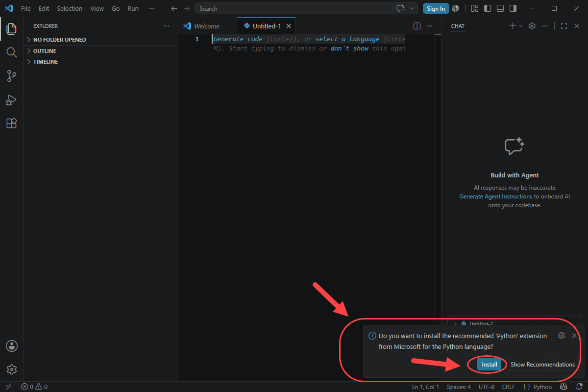This screenshot has height=392, width=588.
Task: Open notification settings gear
Action: coord(562,336)
